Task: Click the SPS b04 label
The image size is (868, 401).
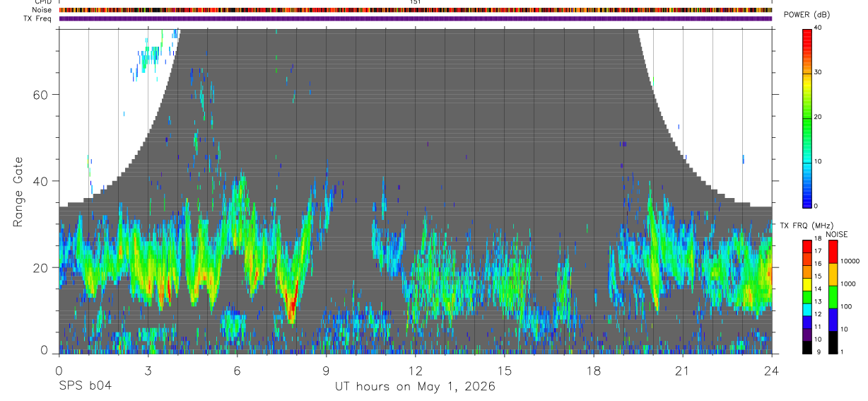Action: tap(85, 386)
